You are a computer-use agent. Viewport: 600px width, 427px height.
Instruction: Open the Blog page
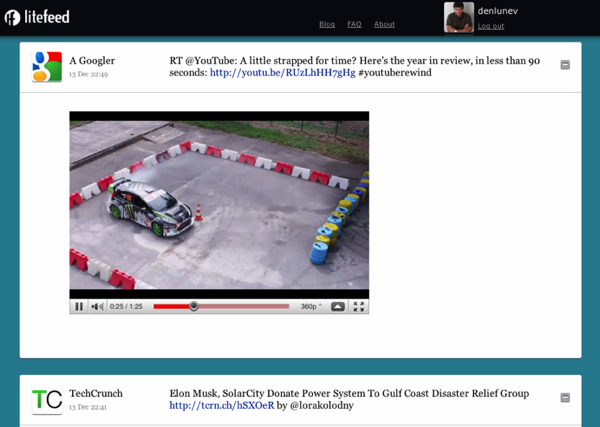[x=327, y=24]
